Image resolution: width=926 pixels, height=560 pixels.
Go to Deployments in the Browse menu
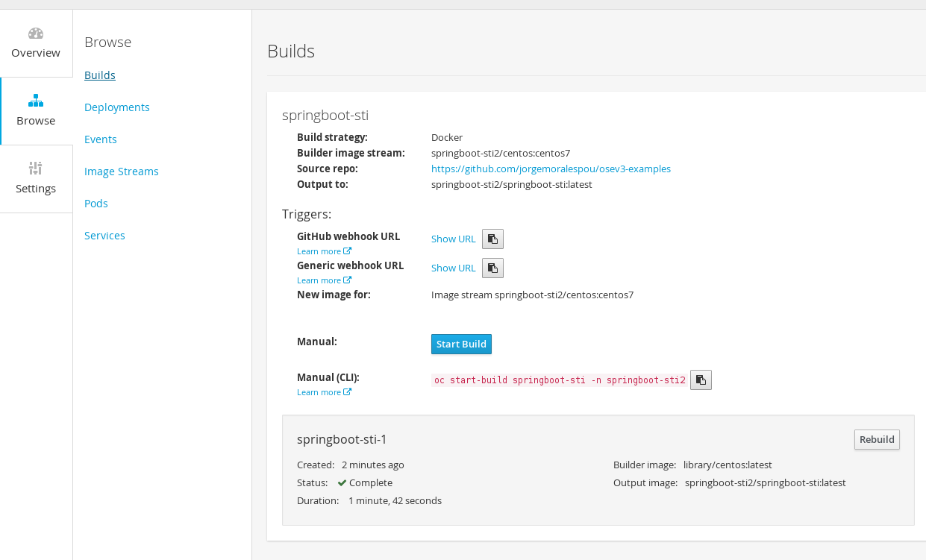(117, 107)
